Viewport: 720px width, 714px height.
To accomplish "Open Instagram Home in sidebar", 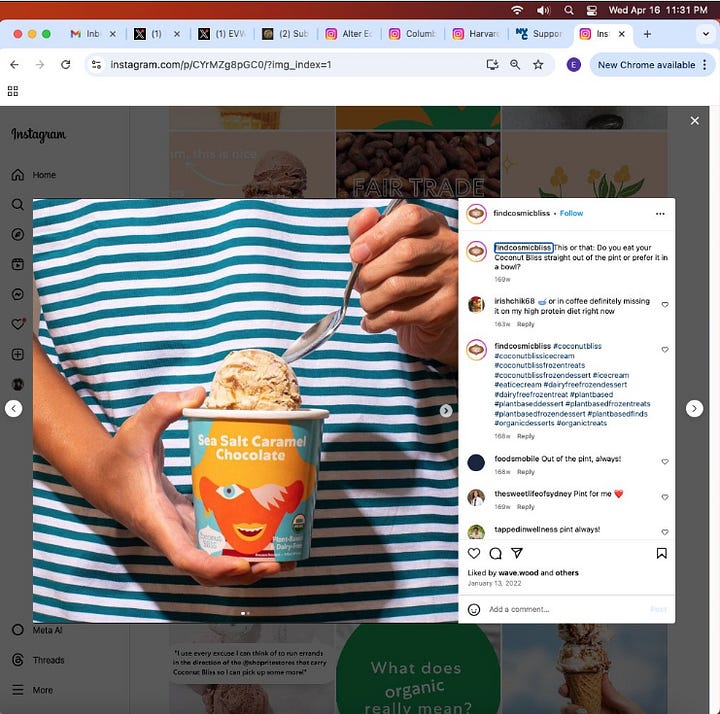I will point(34,175).
